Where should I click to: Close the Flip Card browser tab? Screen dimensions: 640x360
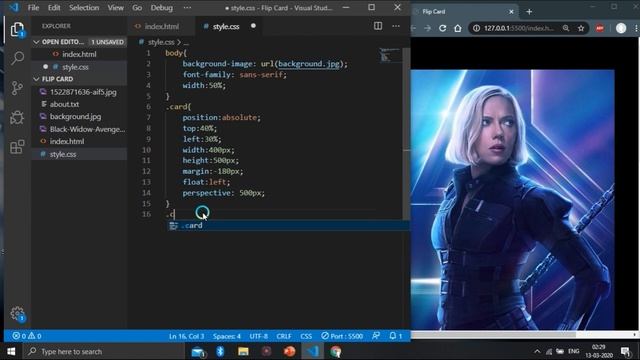(511, 12)
